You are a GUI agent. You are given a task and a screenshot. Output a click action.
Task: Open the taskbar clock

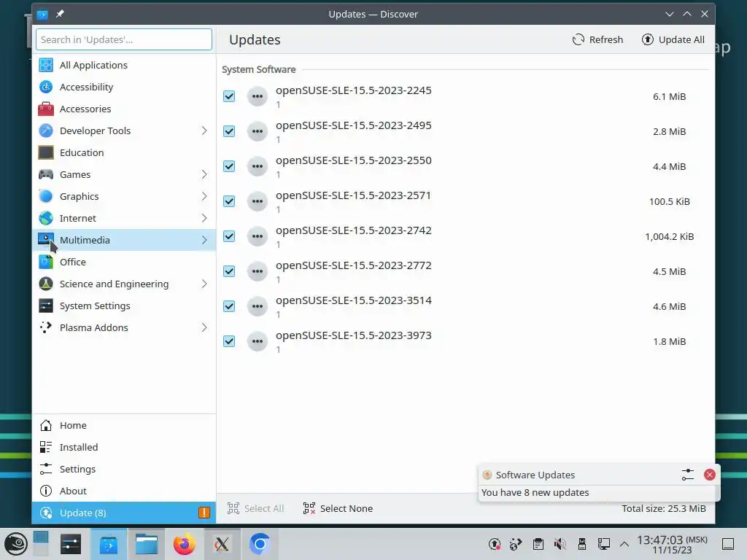coord(672,544)
